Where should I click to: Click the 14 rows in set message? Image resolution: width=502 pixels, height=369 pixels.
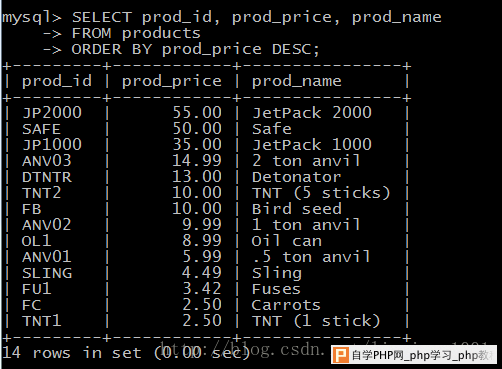[x=126, y=353]
